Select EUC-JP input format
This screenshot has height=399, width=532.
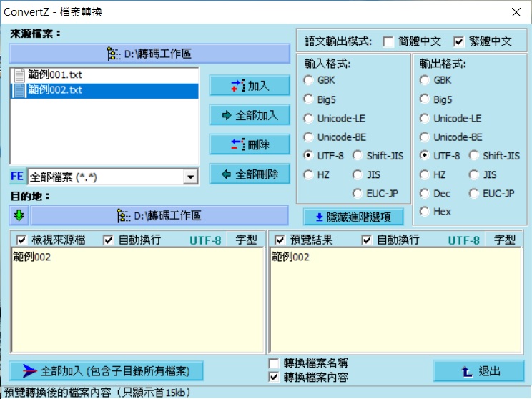click(x=358, y=193)
